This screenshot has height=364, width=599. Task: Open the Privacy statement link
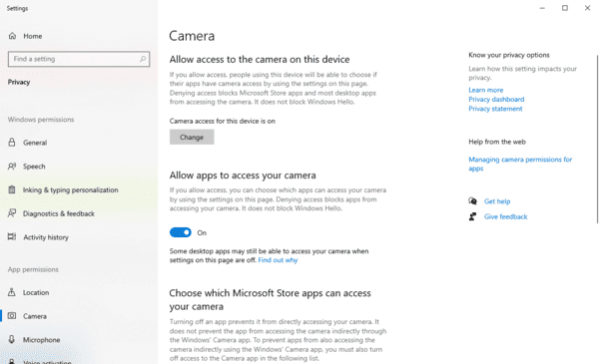point(495,109)
